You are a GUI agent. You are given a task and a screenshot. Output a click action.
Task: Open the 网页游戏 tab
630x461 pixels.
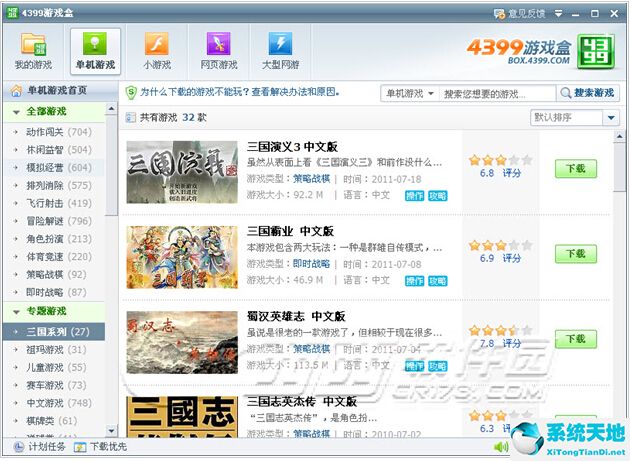coord(219,51)
